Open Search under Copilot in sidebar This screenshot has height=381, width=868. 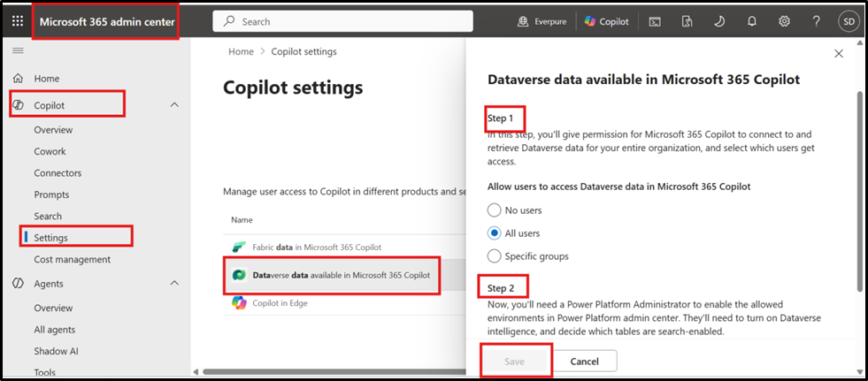coord(48,217)
